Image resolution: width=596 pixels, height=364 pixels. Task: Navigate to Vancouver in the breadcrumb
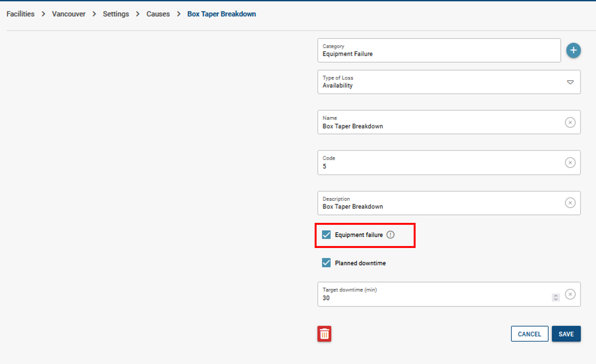pos(69,14)
